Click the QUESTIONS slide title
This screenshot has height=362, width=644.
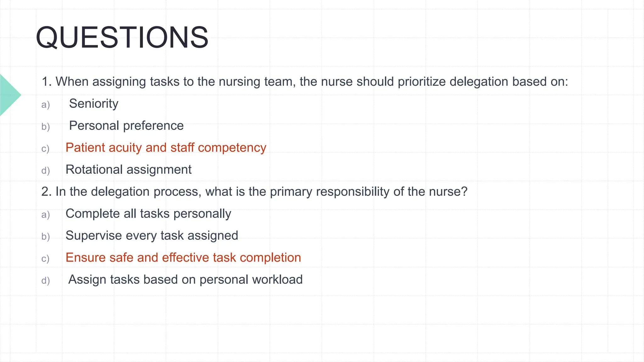[122, 37]
